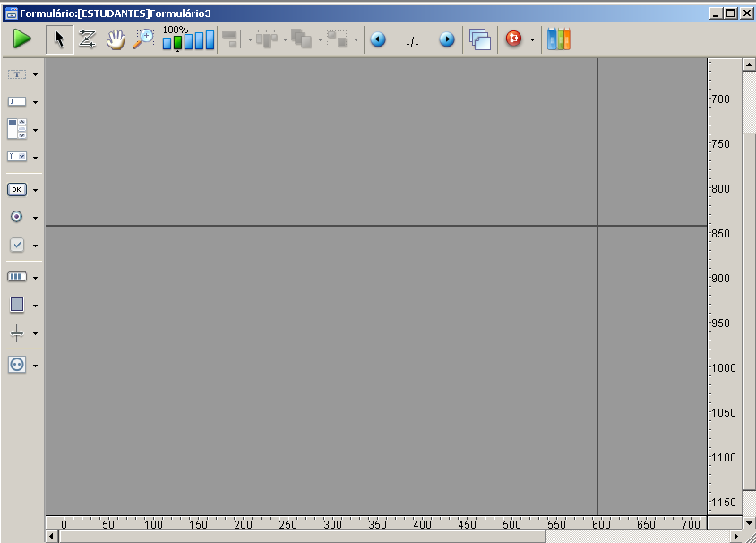Select the arrow selection tool
This screenshot has width=756, height=543.
point(59,39)
